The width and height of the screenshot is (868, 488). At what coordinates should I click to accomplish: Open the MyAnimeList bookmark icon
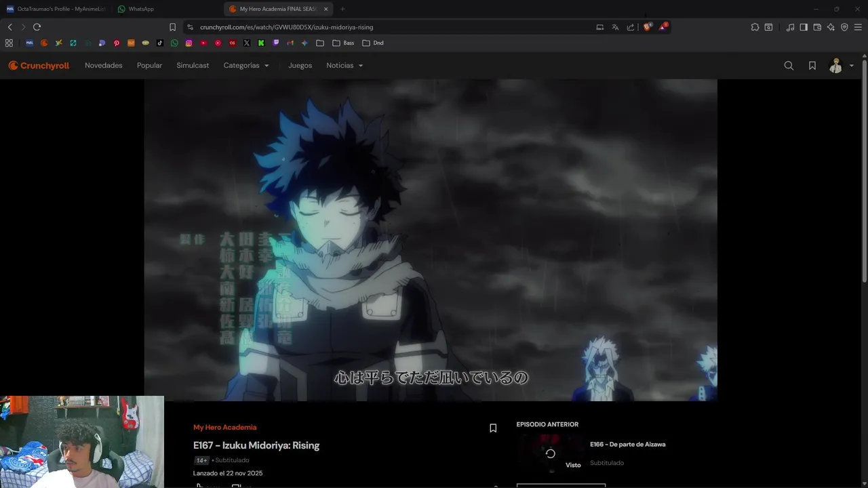point(30,43)
